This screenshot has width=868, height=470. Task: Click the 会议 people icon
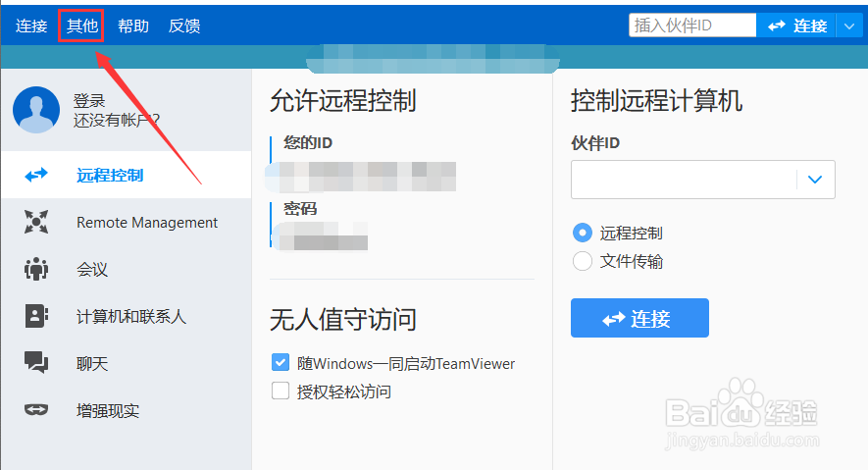36,269
